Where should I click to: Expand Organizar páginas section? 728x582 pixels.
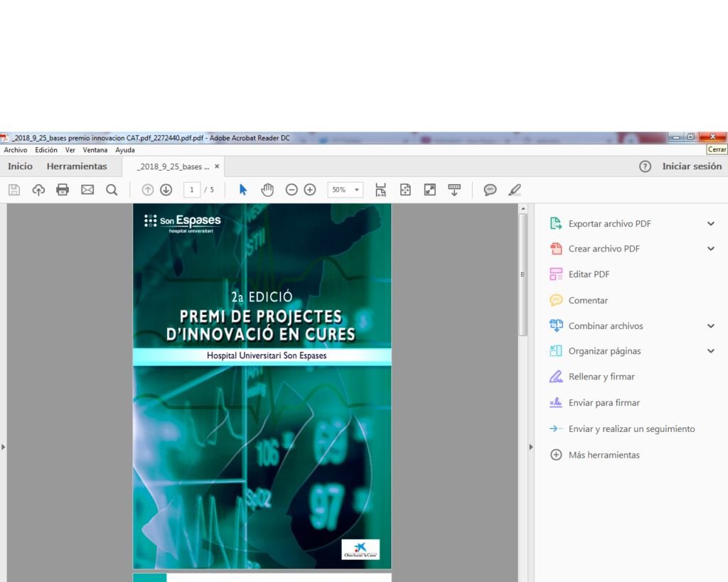click(711, 351)
